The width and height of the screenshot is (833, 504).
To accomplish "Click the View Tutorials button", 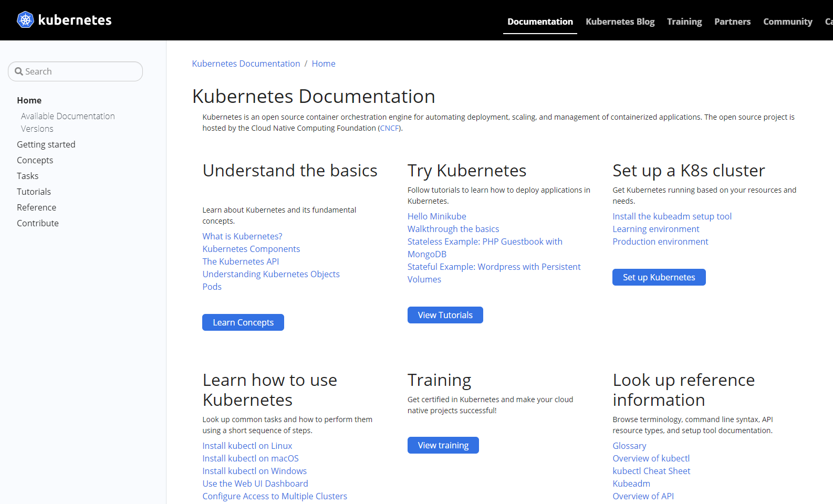I will (x=445, y=315).
